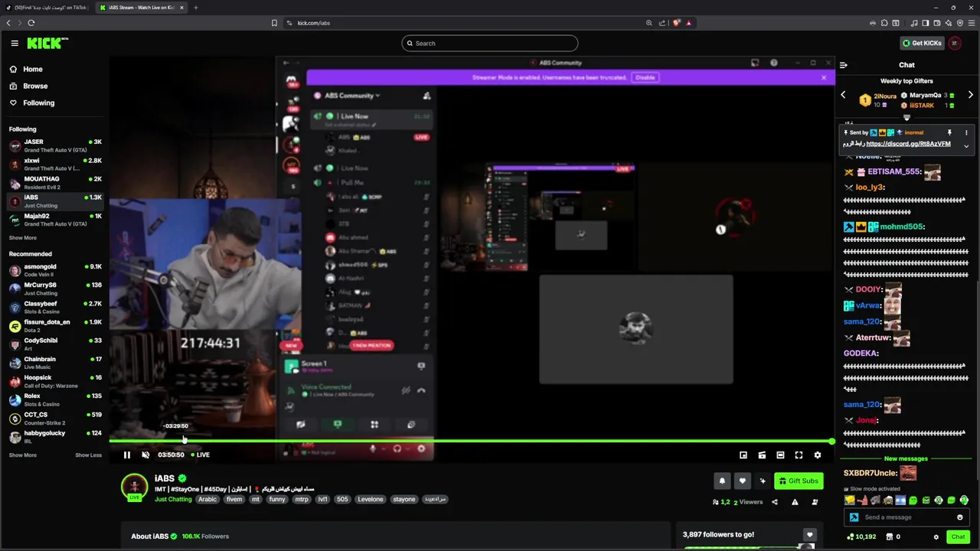This screenshot has height=551, width=980.
Task: Go to next top gifters page
Action: 970,95
